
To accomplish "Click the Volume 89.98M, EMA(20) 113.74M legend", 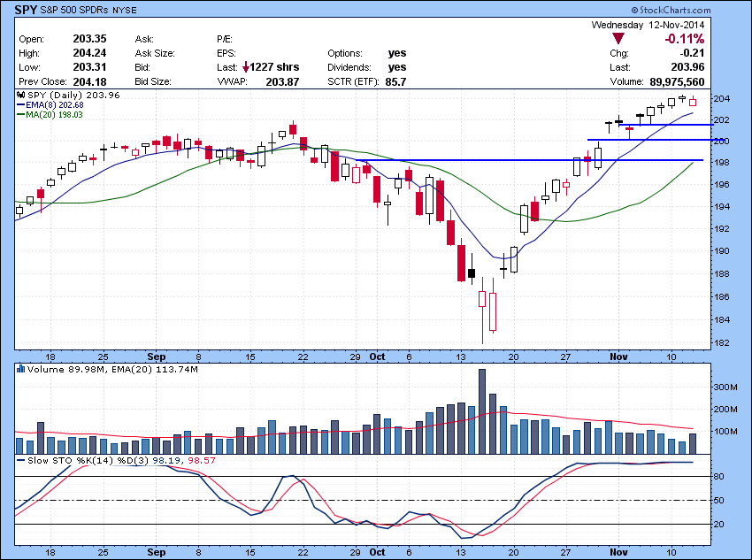I will coord(112,369).
